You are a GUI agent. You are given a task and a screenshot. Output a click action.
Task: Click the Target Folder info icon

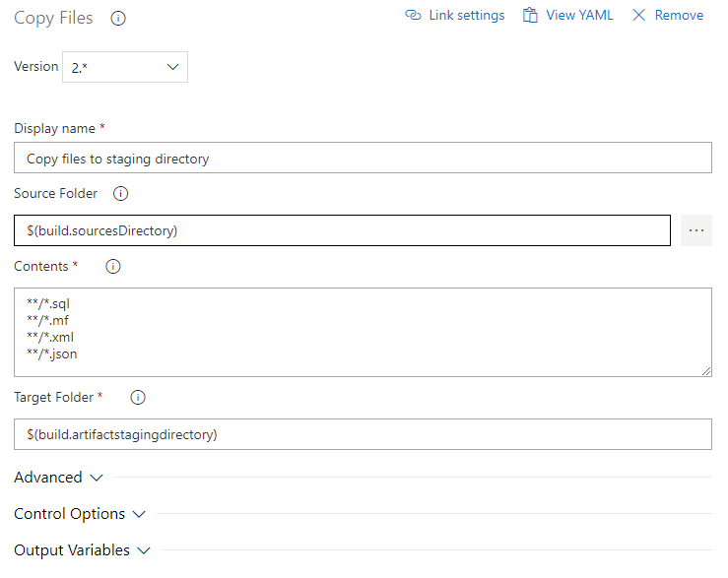[138, 398]
